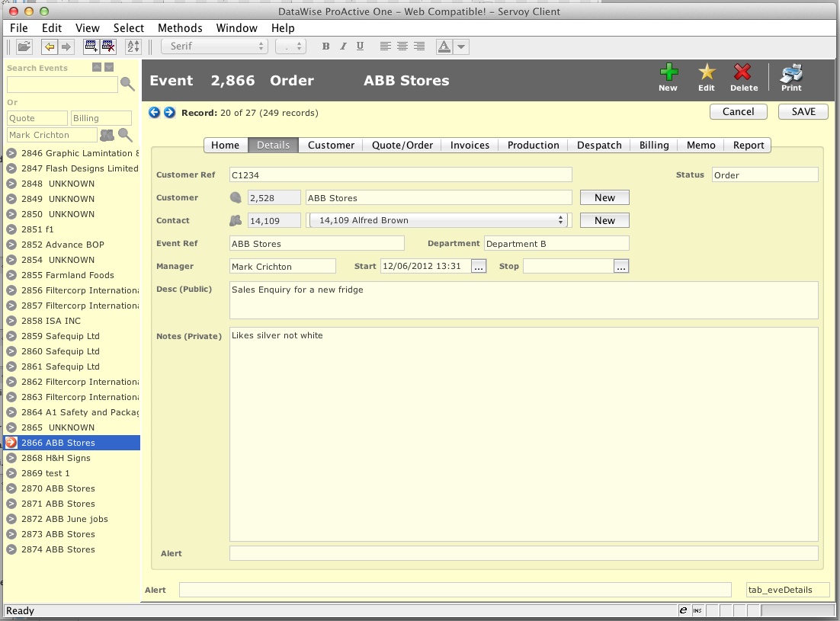Click the gray forward arrow in toolbar

(66, 46)
